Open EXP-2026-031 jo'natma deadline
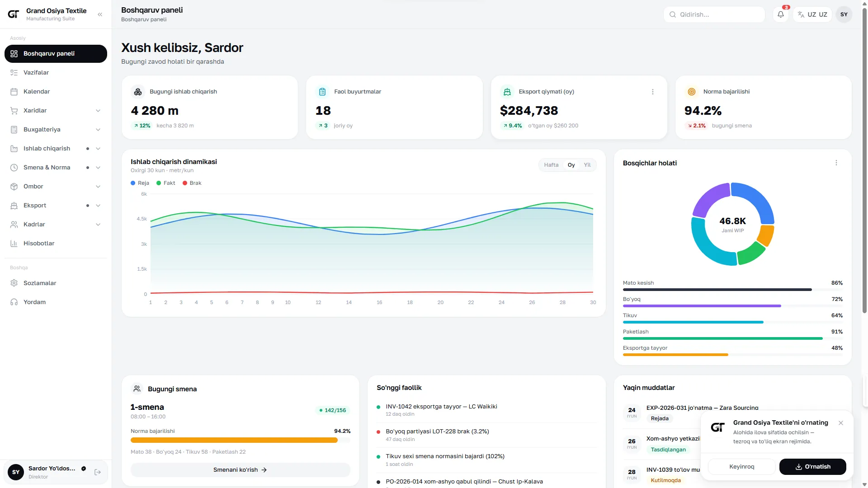This screenshot has width=868, height=488. (702, 408)
